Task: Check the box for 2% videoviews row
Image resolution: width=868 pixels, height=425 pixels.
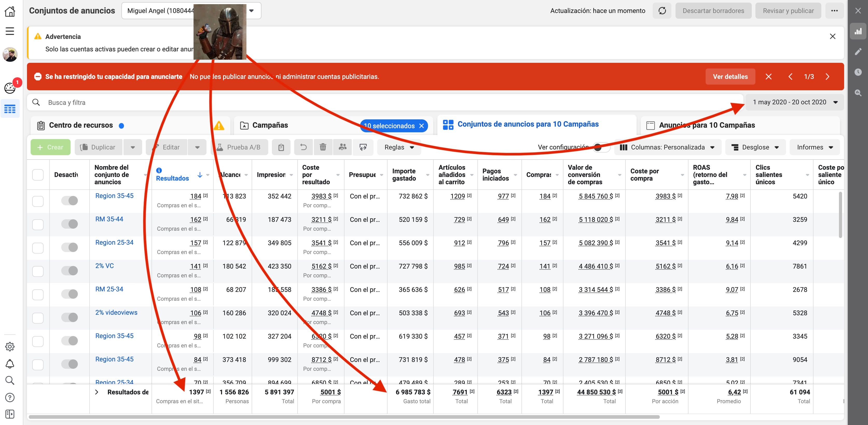Action: [x=38, y=318]
